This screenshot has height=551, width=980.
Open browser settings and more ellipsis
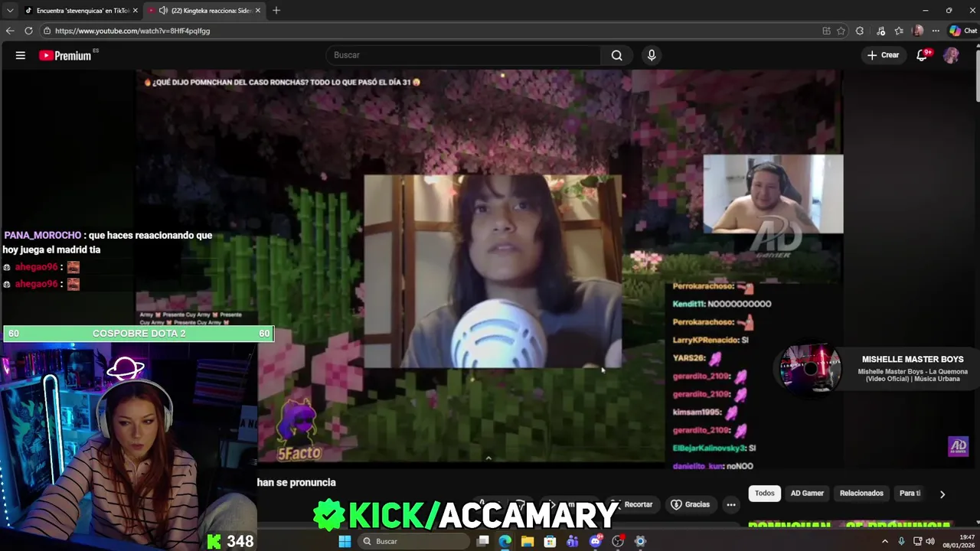tap(936, 31)
